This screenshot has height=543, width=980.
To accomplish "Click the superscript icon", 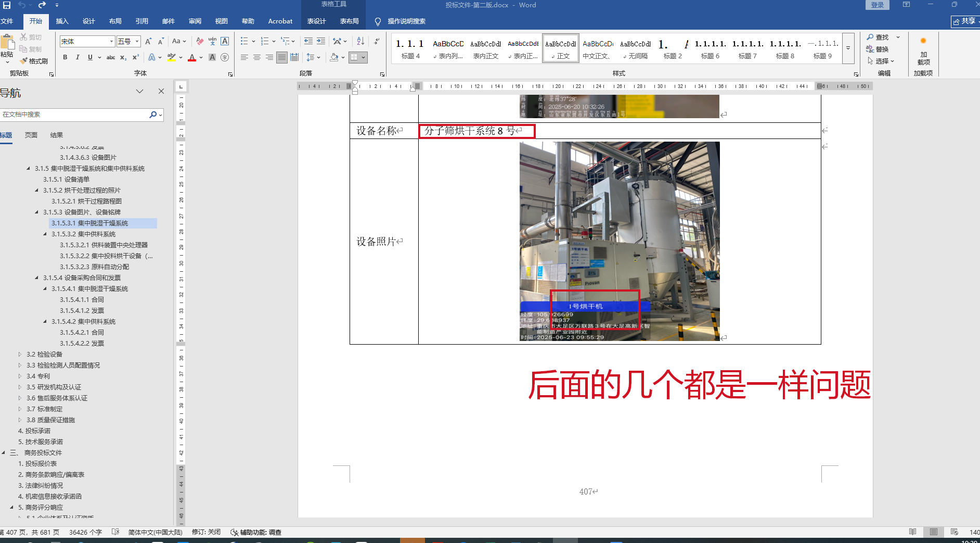I will [136, 57].
